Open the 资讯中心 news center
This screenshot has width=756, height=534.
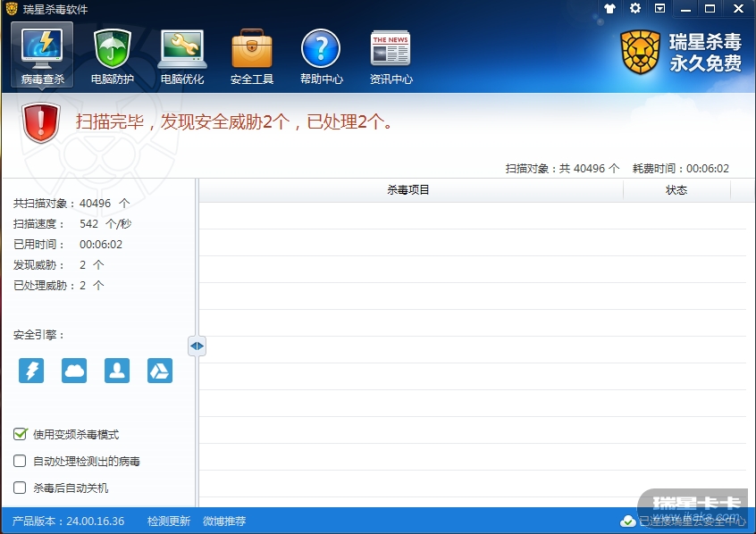click(391, 56)
